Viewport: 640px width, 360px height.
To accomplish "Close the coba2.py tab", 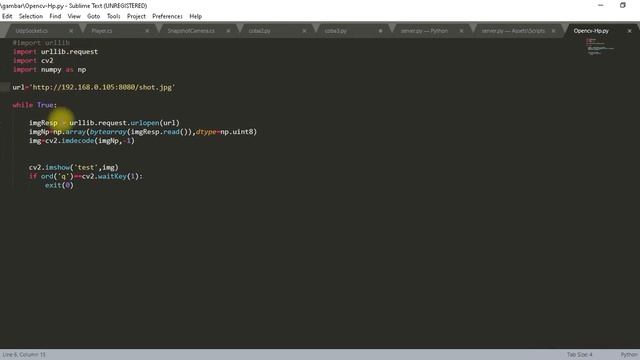I will [x=304, y=31].
